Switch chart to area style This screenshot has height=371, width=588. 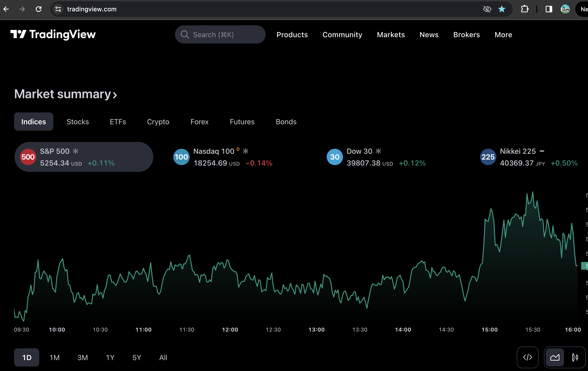[555, 357]
